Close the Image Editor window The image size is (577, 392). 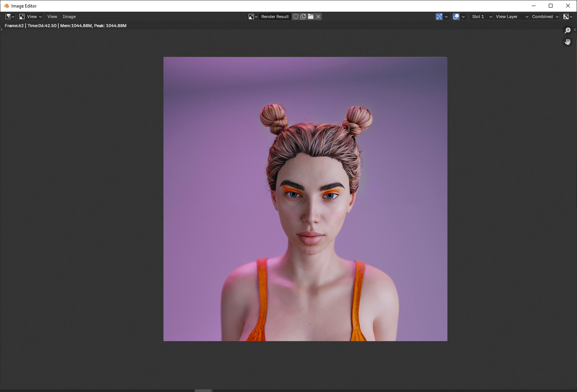coord(568,6)
